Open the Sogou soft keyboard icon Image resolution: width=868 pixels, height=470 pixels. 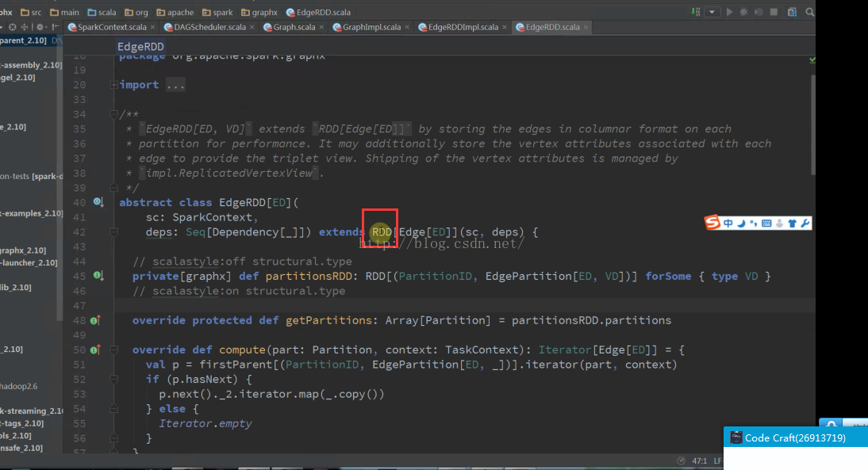[x=766, y=224]
